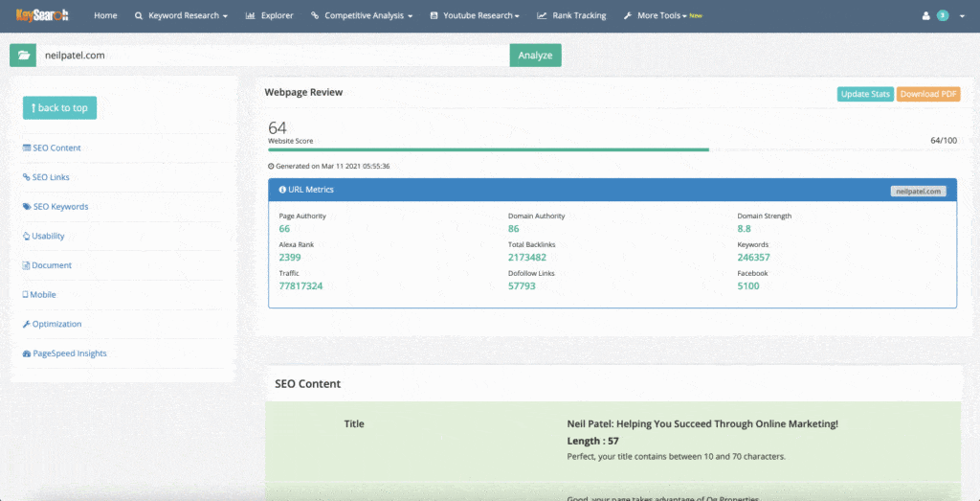Image resolution: width=980 pixels, height=501 pixels.
Task: Open the SEO Keywords sidebar link
Action: point(60,206)
